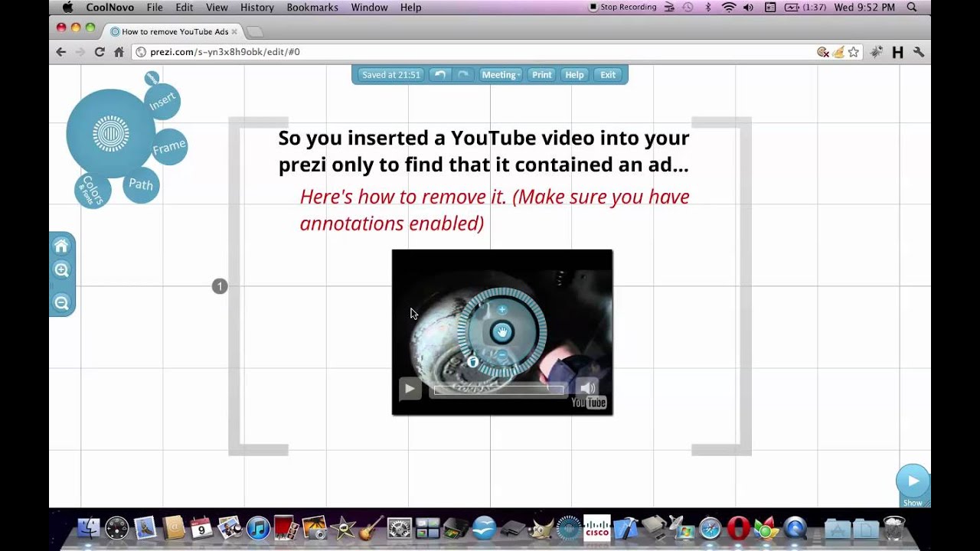The height and width of the screenshot is (551, 980).
Task: Open the volume control in menu bar
Action: [x=749, y=8]
